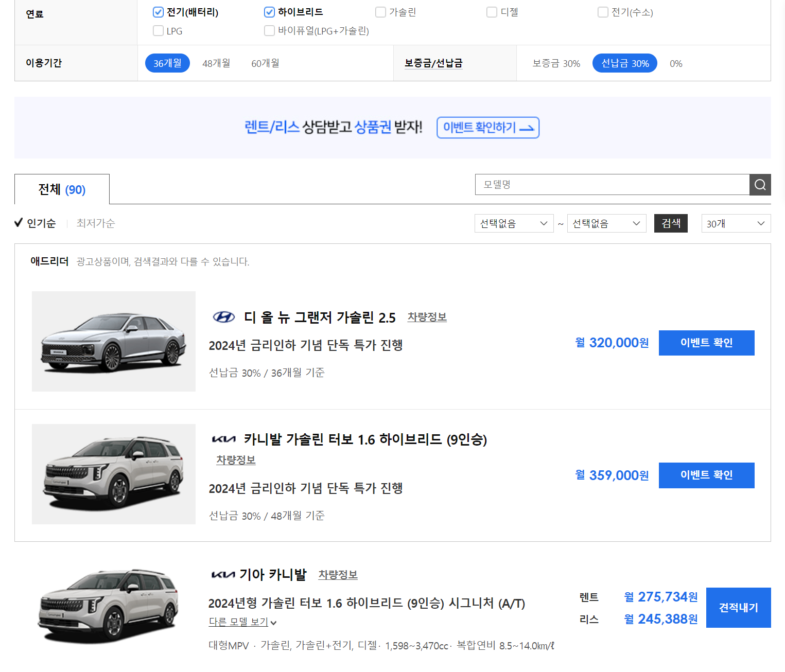Select the 48개월 usage period

(x=216, y=63)
